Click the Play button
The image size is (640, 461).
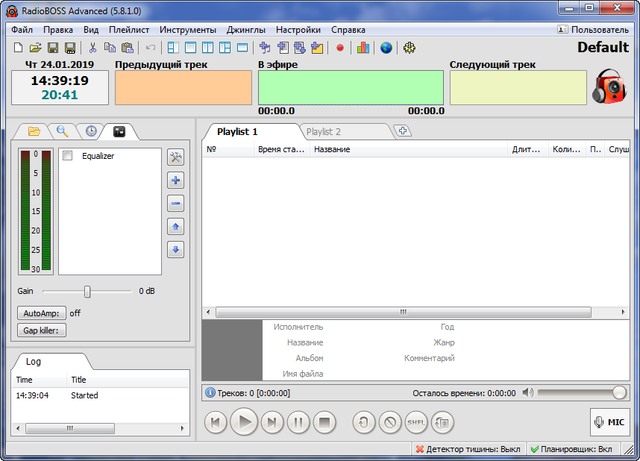click(243, 422)
